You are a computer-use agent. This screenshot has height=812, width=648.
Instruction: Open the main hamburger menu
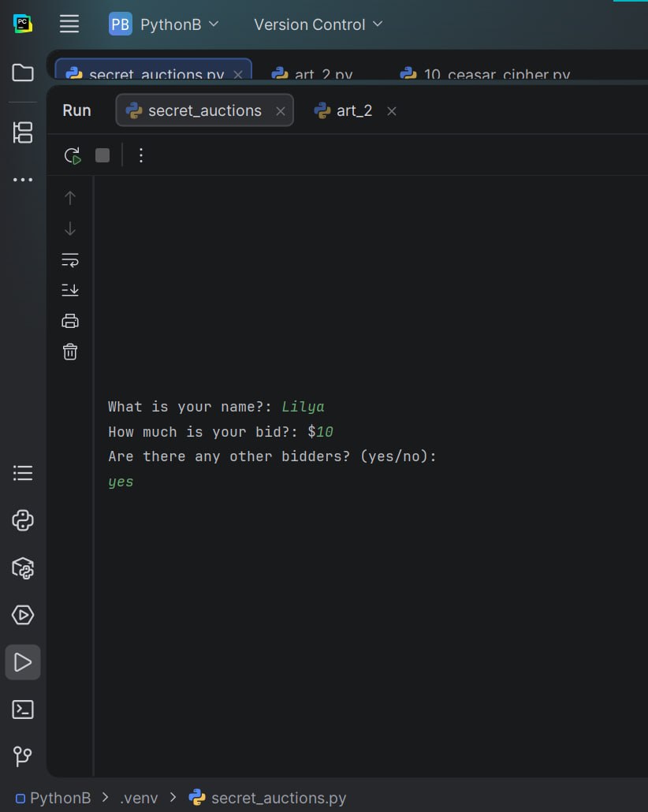(69, 24)
